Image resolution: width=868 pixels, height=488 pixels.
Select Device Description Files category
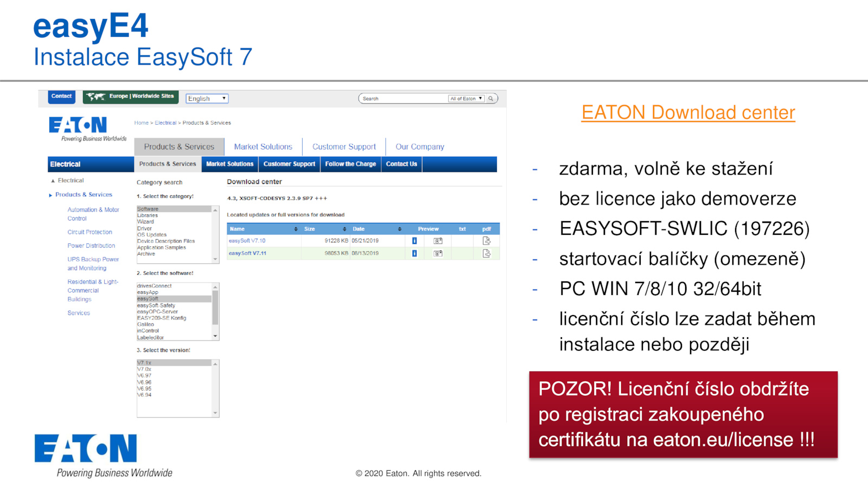[x=166, y=241]
